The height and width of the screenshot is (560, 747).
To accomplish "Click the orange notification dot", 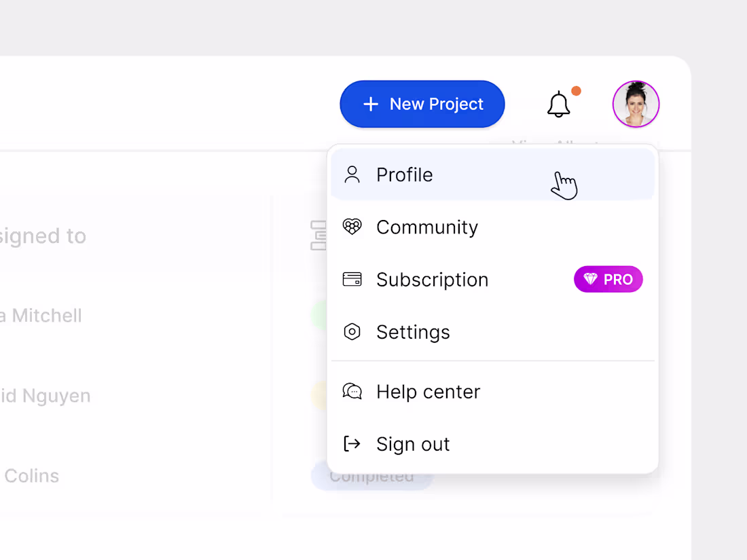I will coord(575,90).
